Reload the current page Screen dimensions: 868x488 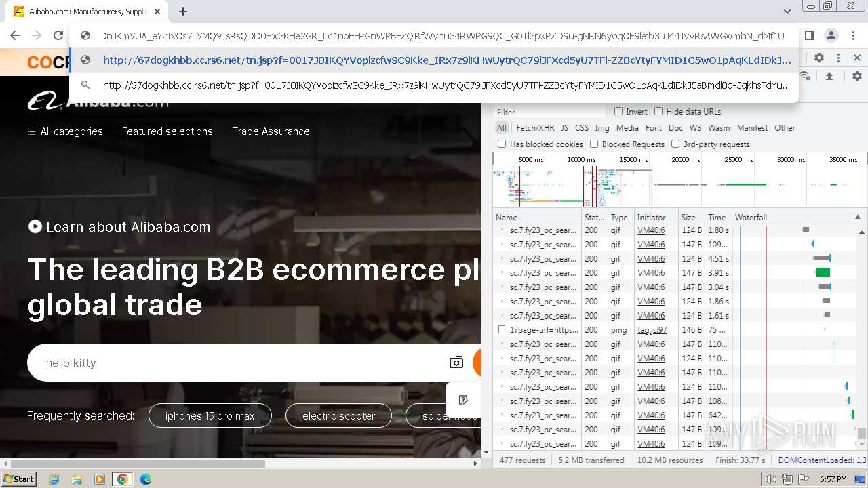[58, 35]
